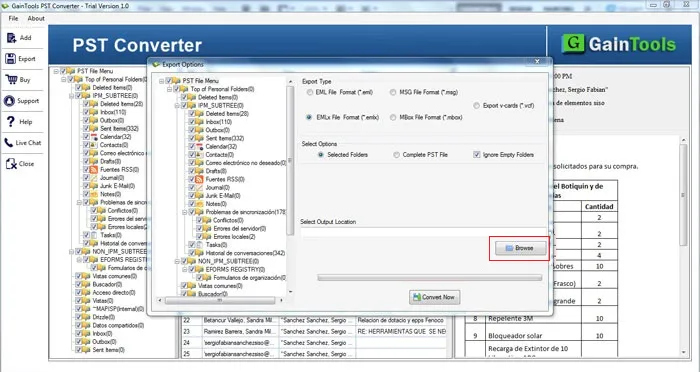Screen dimensions: 700x372
Task: Select Errores locales(2) in dialog tree
Action: pyautogui.click(x=234, y=237)
